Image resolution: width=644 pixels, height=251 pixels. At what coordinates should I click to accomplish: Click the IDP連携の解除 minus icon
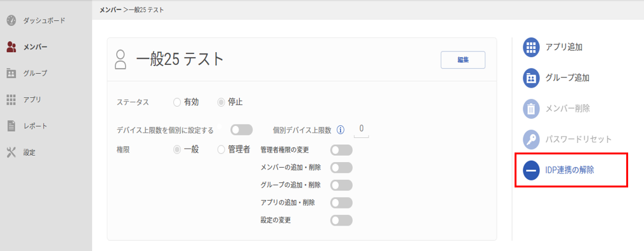(530, 171)
